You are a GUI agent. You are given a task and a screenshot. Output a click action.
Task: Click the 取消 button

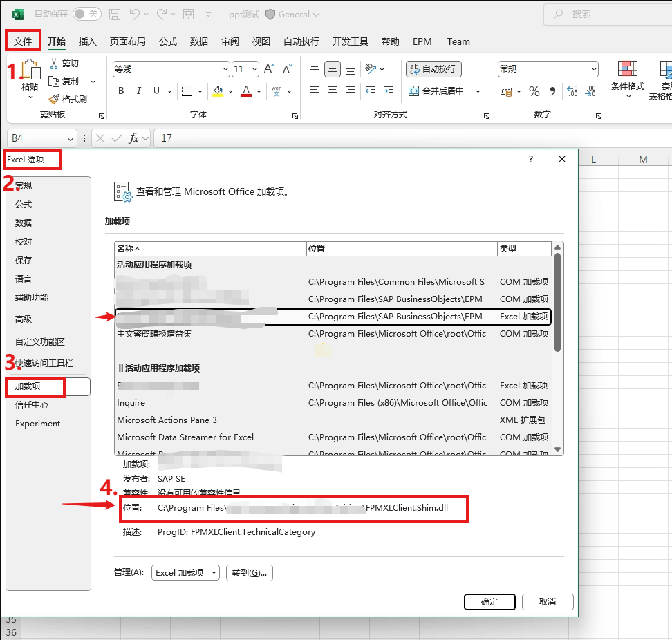point(548,602)
